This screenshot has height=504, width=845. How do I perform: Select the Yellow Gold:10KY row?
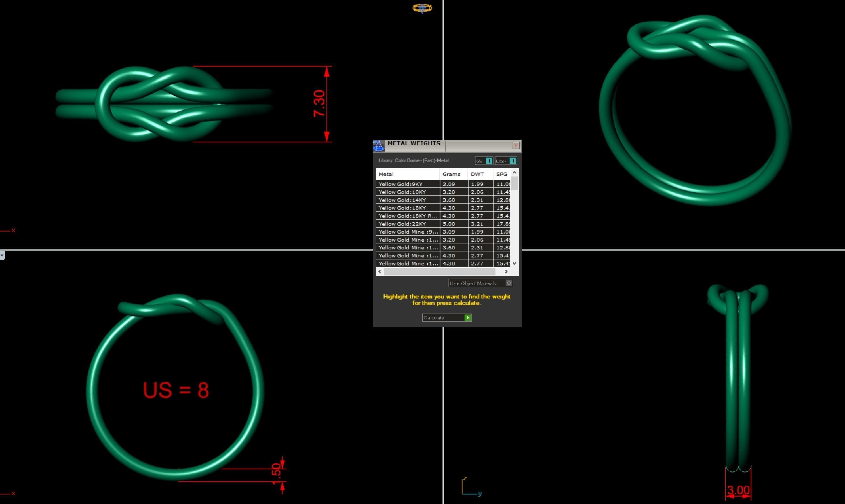click(443, 192)
